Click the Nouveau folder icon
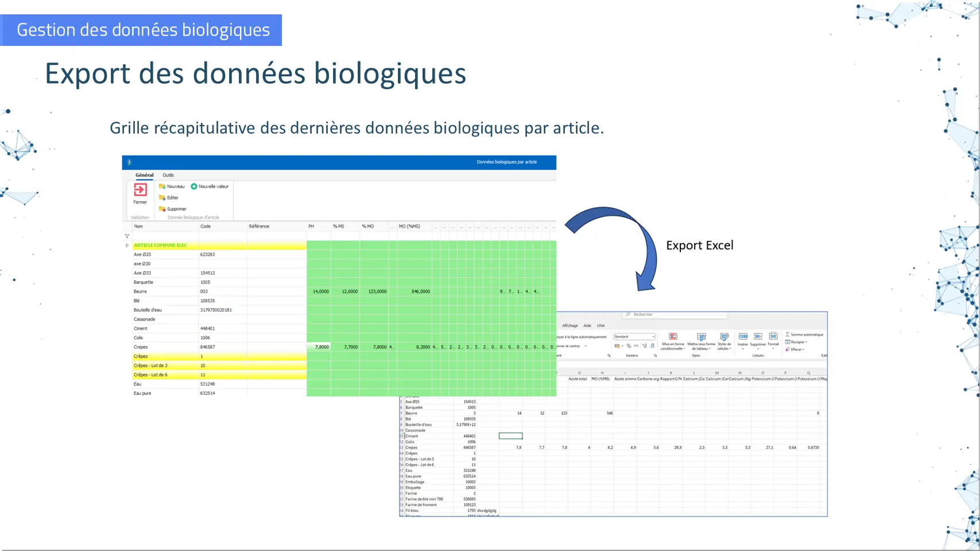Viewport: 980px width, 551px height. click(x=162, y=187)
